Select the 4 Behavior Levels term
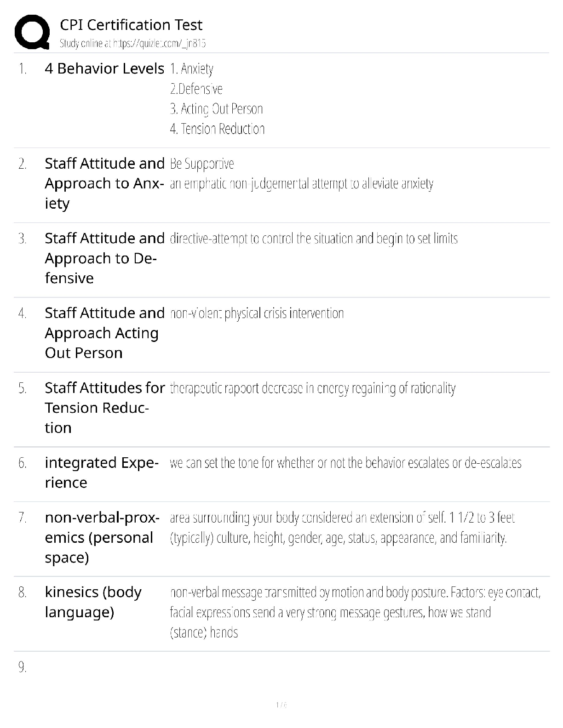The image size is (563, 728). coord(104,68)
